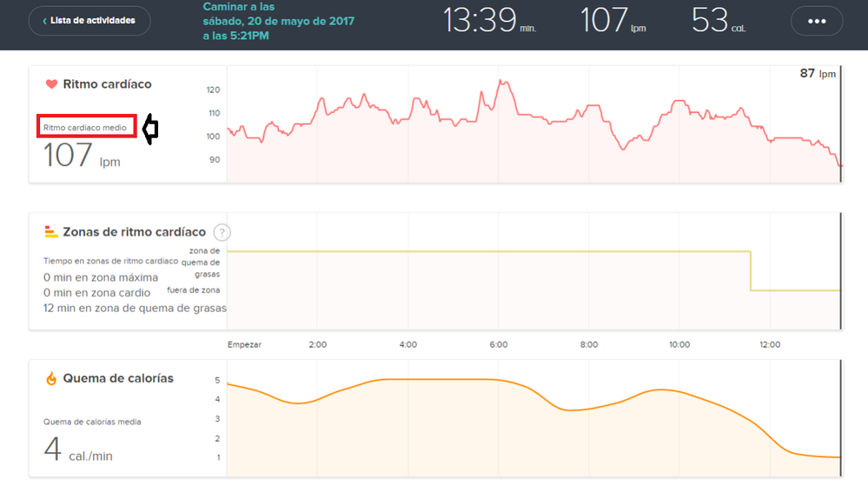The image size is (868, 499).
Task: Click the 53 cal header value
Action: click(718, 21)
